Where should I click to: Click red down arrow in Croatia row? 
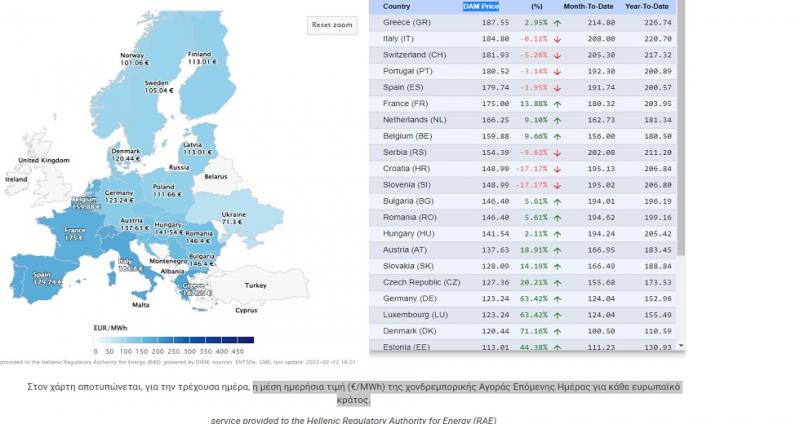(x=556, y=169)
